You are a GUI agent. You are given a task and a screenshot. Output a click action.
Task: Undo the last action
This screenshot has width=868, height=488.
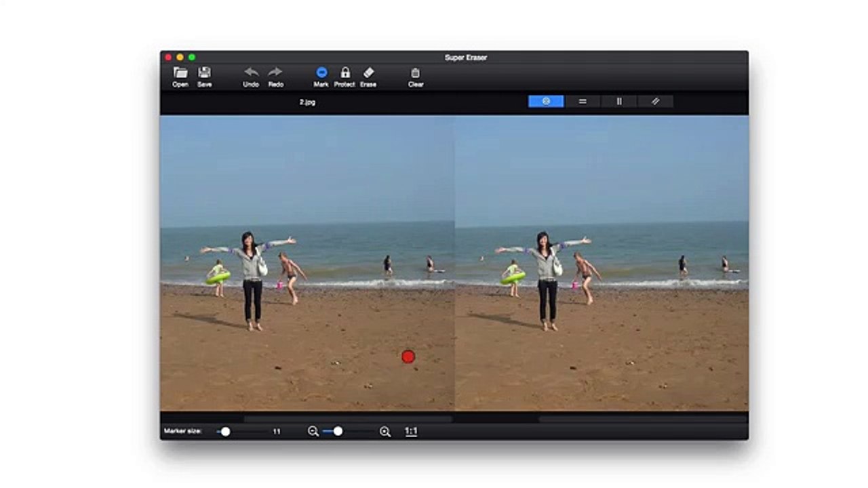[251, 77]
